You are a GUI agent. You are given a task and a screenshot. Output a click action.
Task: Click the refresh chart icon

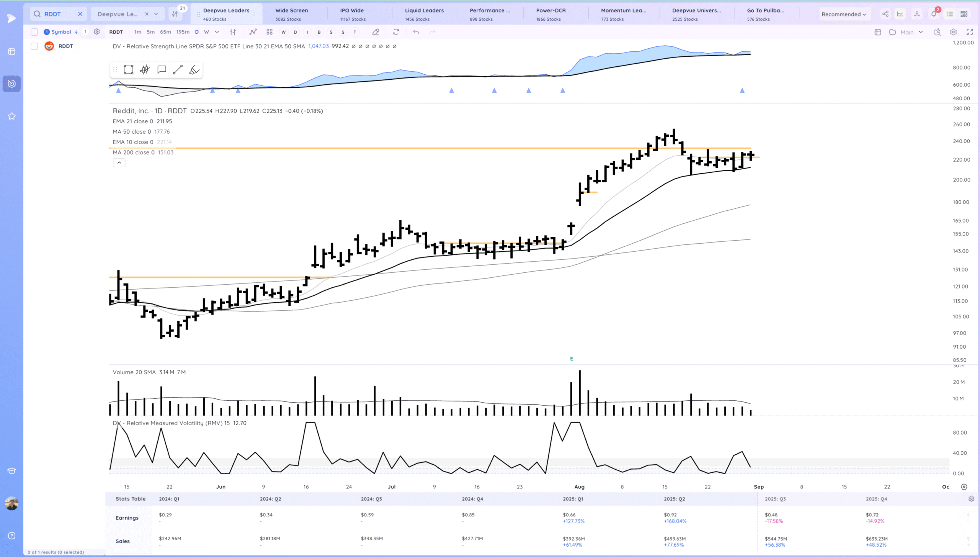(x=396, y=32)
